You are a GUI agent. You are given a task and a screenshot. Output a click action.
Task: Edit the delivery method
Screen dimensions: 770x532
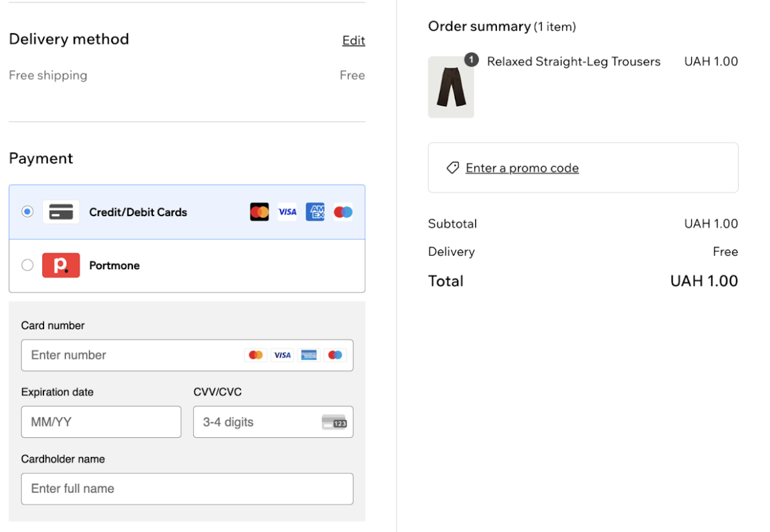pyautogui.click(x=354, y=40)
